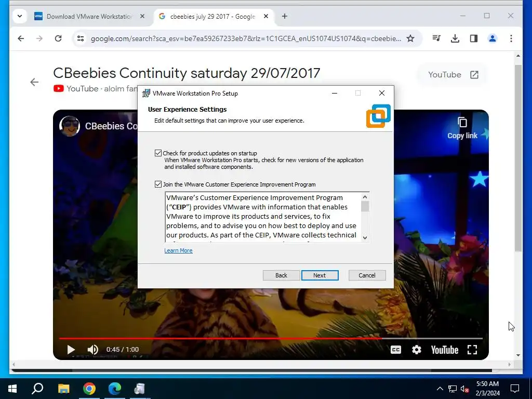Click the YouTube logo in video player
The height and width of the screenshot is (399, 532).
click(x=445, y=350)
